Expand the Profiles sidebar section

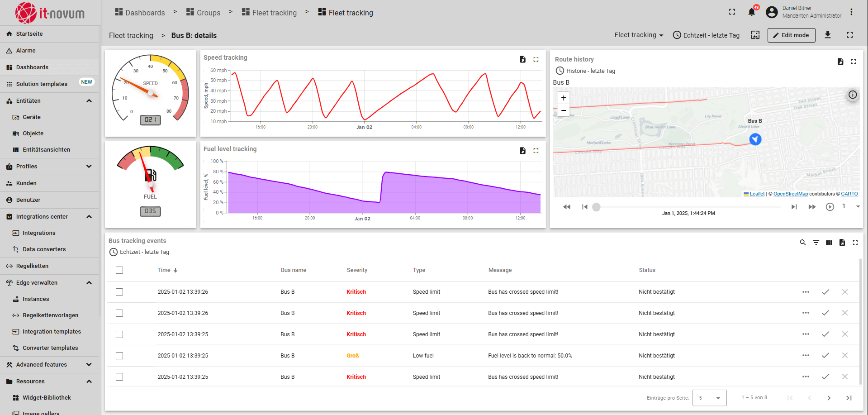point(89,167)
